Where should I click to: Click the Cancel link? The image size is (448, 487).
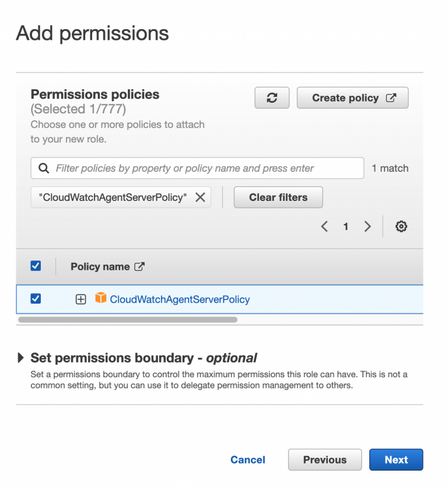(248, 460)
